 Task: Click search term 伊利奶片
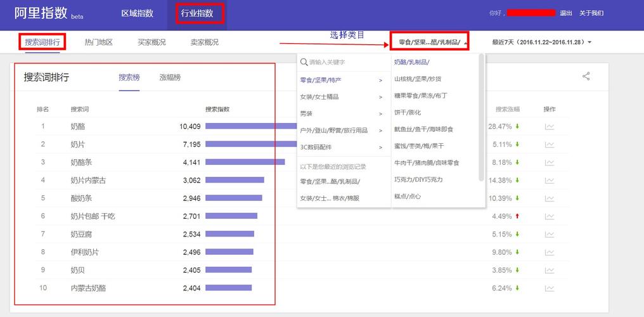84,252
